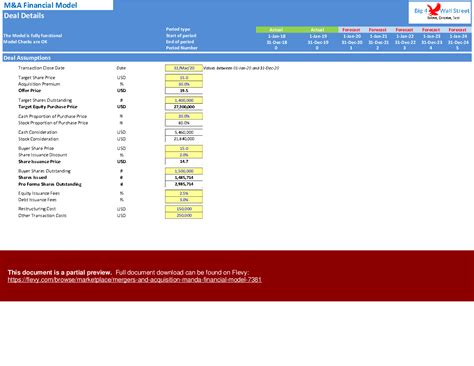Click the 'Forecast' header above 1-Jan-20
The height and width of the screenshot is (366, 474).
pyautogui.click(x=351, y=30)
